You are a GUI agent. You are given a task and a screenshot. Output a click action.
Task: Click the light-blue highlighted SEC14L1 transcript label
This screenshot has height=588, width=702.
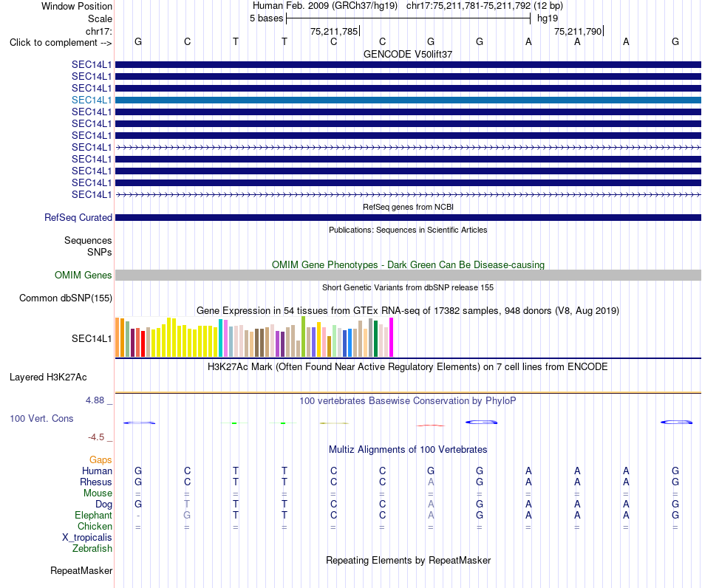[x=92, y=100]
